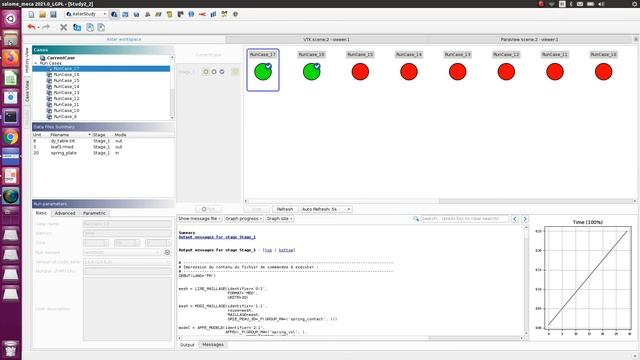The width and height of the screenshot is (640, 360).
Task: Click the red scissor-like module icon in toolbar
Action: pyautogui.click(x=202, y=14)
